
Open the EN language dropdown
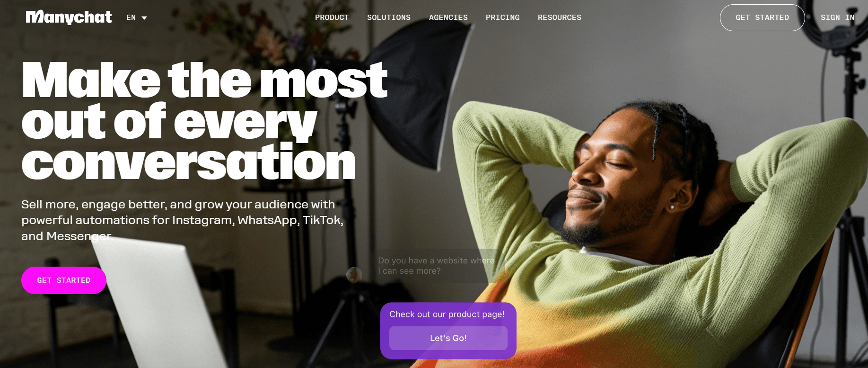[137, 18]
